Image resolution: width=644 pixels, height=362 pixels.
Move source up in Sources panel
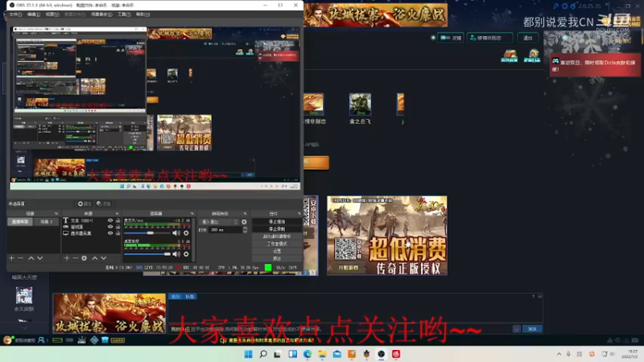94,258
